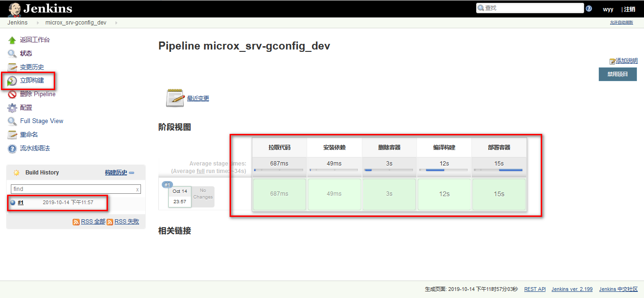644x298 pixels.
Task: Open the REST API footer link
Action: [x=535, y=290]
